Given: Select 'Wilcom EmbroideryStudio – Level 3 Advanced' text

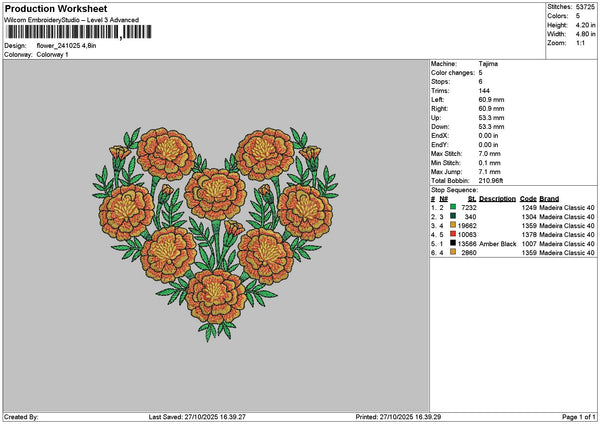Looking at the screenshot, I should coord(71,20).
